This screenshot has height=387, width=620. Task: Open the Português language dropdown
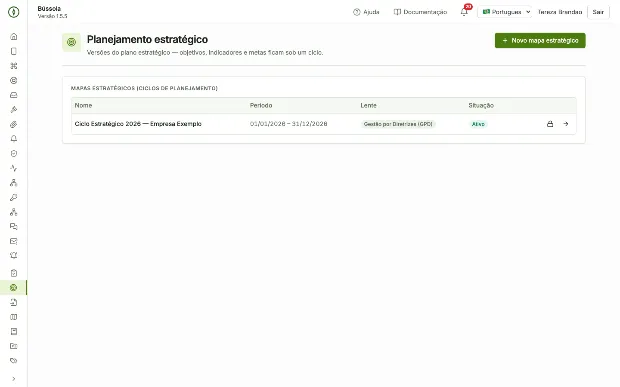click(505, 12)
